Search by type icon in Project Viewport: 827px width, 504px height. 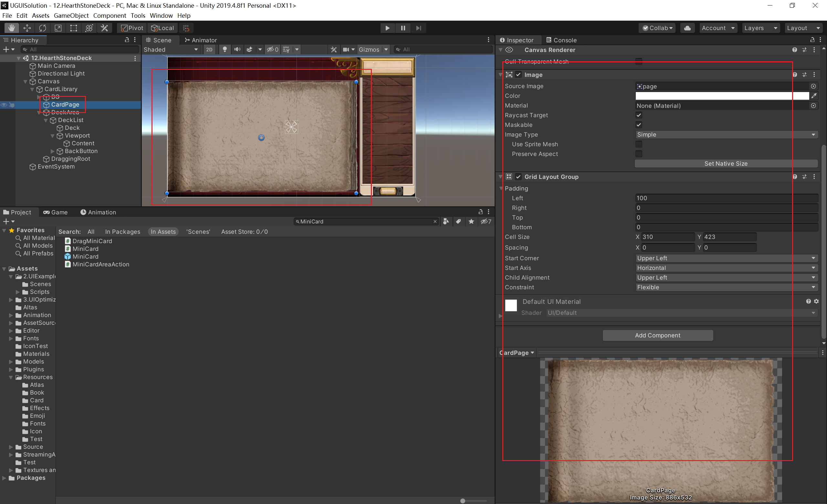point(446,221)
